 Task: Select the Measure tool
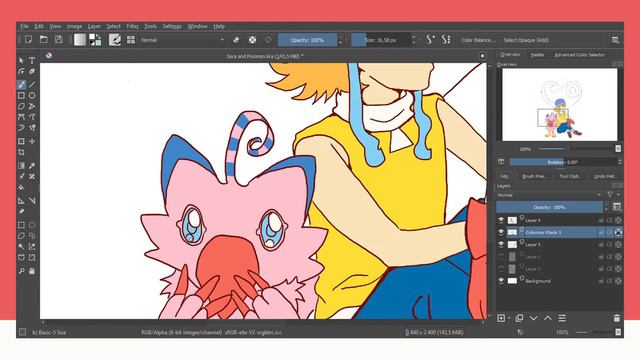point(32,200)
